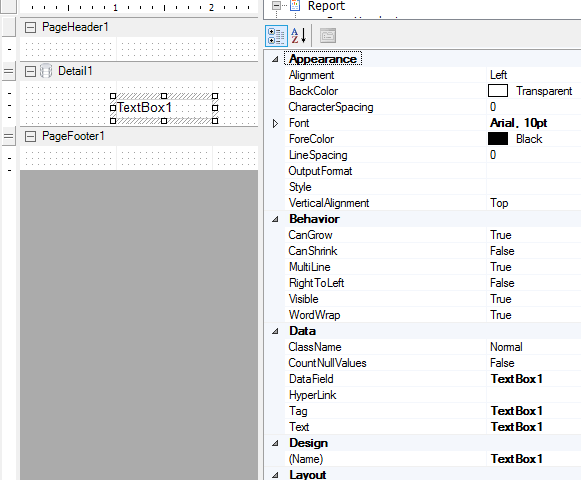Click the PageHeader1 section label
The image size is (581, 480).
click(x=75, y=27)
